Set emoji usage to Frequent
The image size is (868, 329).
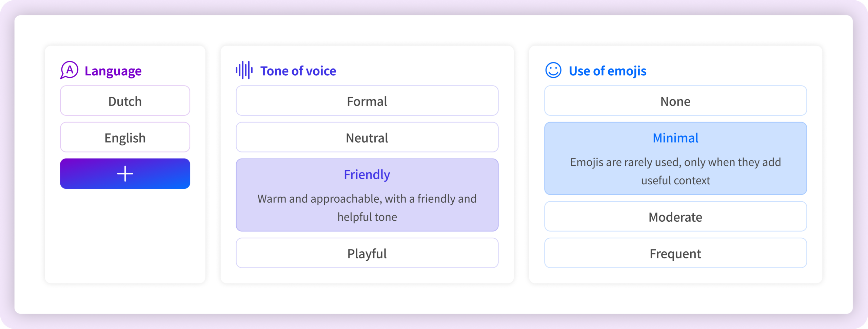pos(675,253)
